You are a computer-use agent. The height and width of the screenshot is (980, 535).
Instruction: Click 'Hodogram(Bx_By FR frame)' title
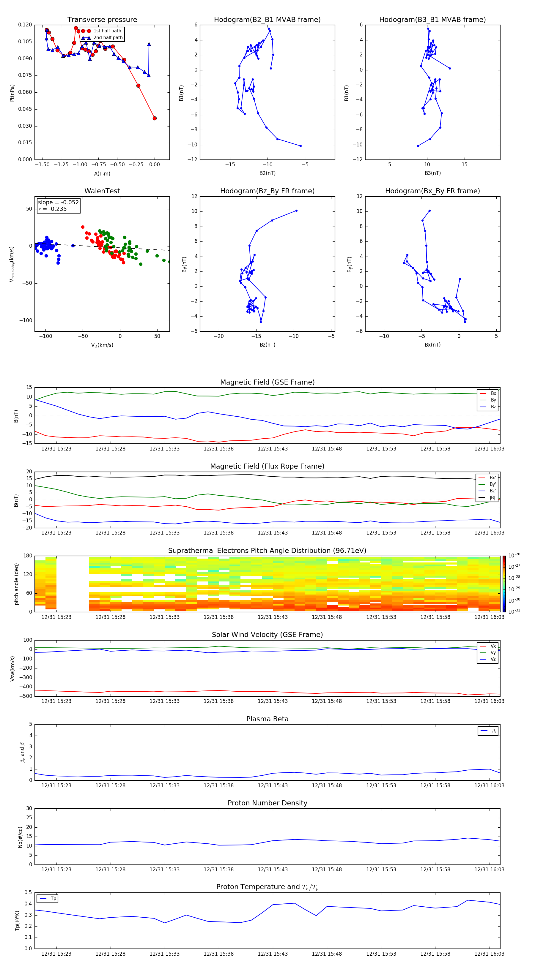pos(432,191)
